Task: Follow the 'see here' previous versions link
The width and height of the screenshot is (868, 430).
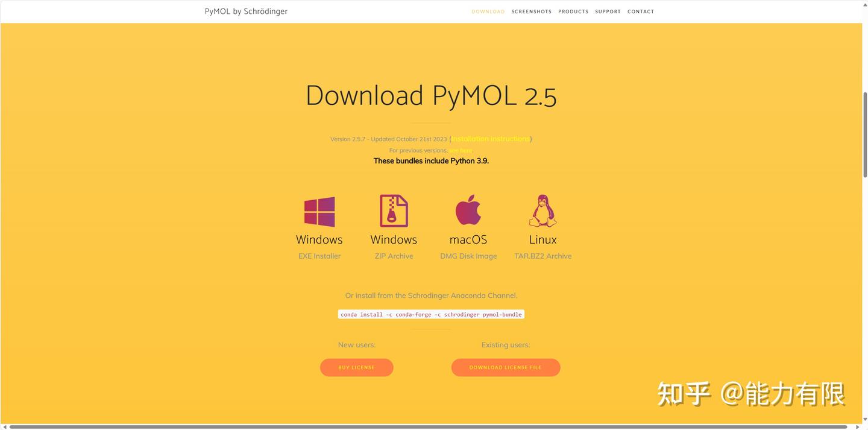Action: point(461,150)
